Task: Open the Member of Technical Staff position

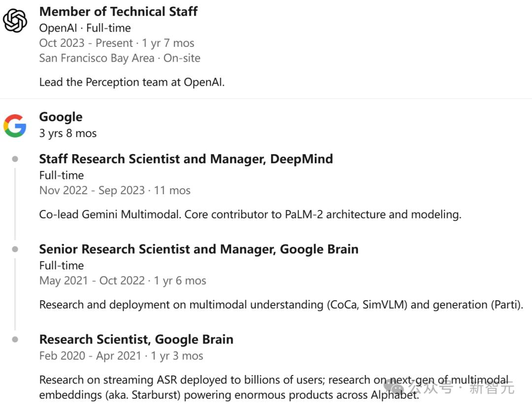Action: [x=118, y=12]
